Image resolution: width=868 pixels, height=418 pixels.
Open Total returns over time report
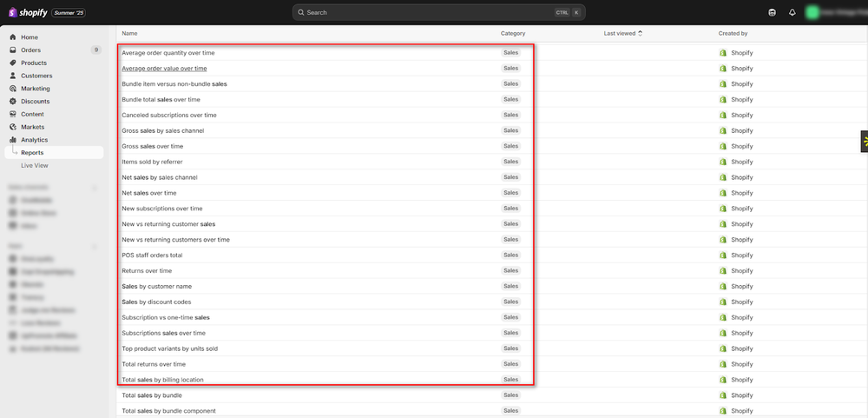(x=154, y=364)
